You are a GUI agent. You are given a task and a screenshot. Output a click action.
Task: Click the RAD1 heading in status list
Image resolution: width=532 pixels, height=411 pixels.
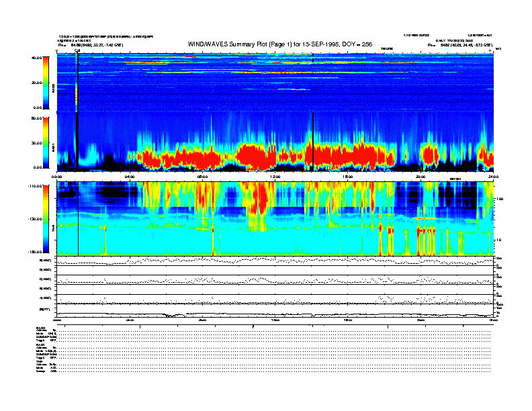click(x=41, y=345)
